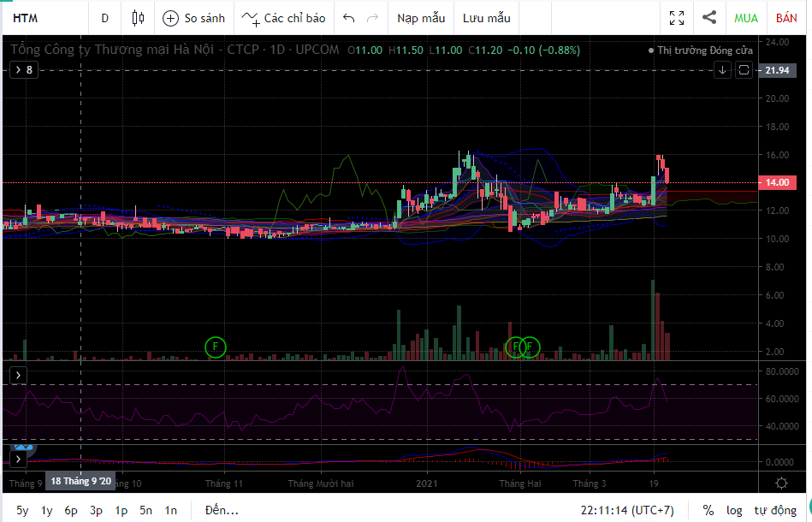Expand the collapsed indicator legend showing 8
Screen dimensions: 812x522
pyautogui.click(x=23, y=70)
